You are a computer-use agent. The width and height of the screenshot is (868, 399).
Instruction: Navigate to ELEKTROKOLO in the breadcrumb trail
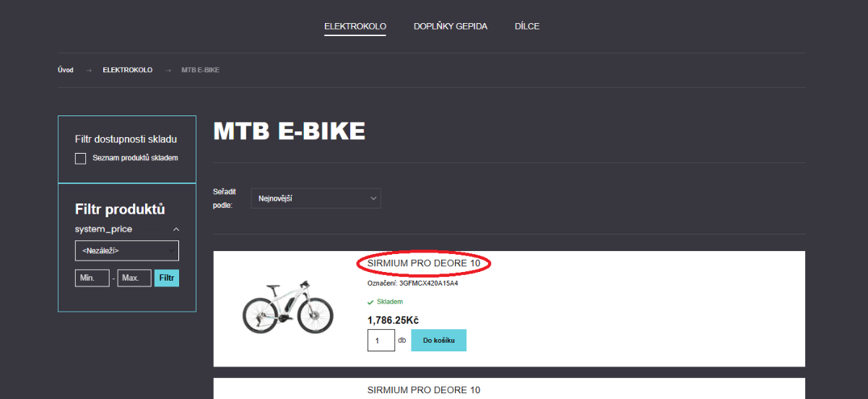127,70
